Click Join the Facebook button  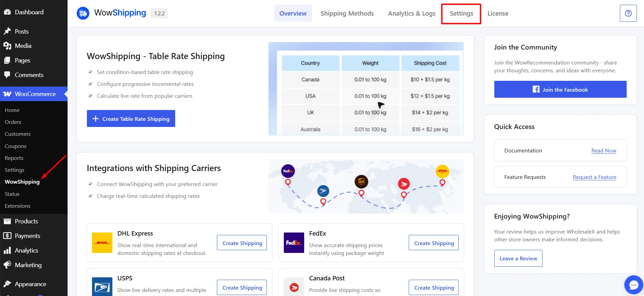pyautogui.click(x=560, y=89)
